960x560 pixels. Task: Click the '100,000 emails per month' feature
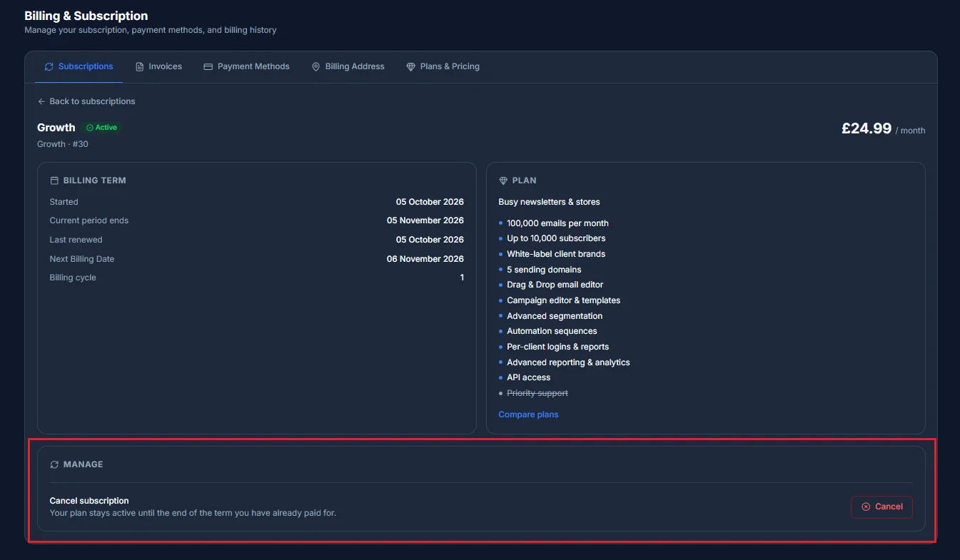click(x=557, y=223)
